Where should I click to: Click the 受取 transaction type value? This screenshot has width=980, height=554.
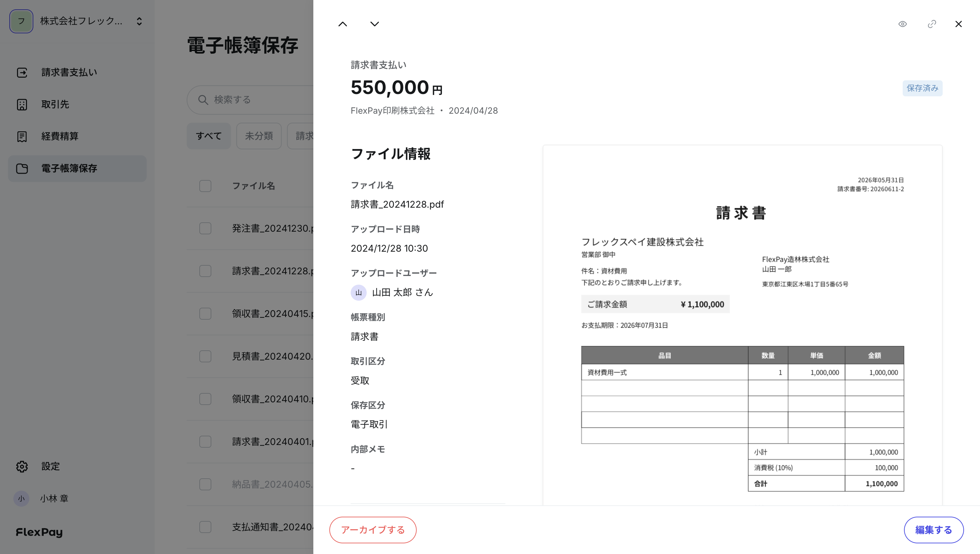[x=360, y=381]
